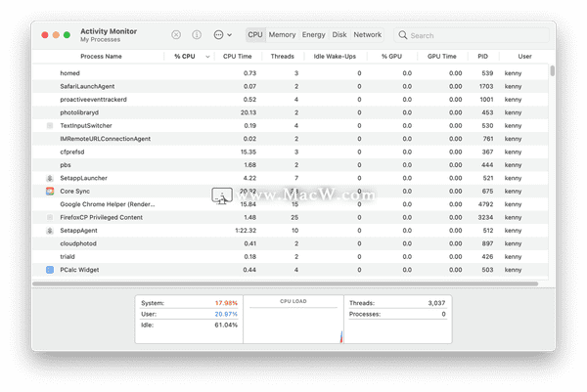The height and width of the screenshot is (392, 587).
Task: Click System percentage 17.98%
Action: click(x=226, y=303)
